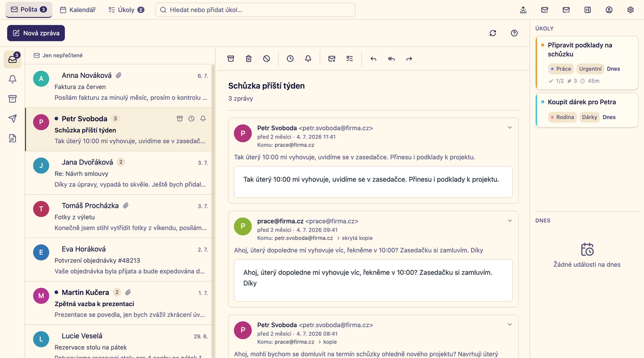Open Anna Nováková 'Faktura za červen' email
The height and width of the screenshot is (358, 644).
[118, 86]
